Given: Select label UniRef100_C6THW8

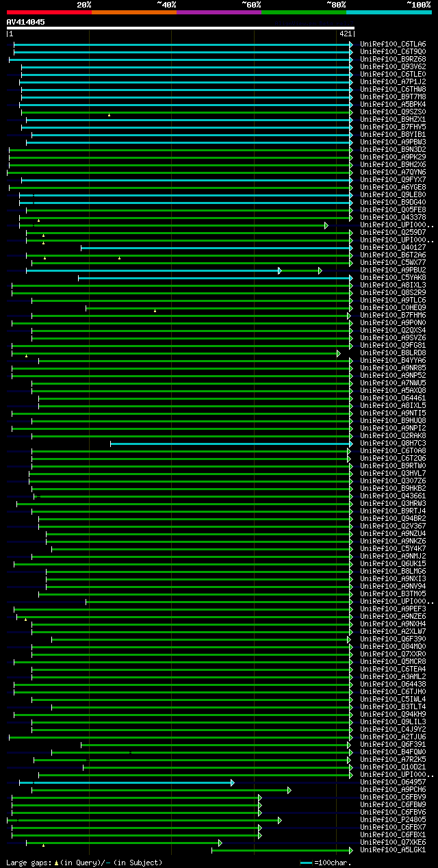Looking at the screenshot, I should click(x=393, y=90).
